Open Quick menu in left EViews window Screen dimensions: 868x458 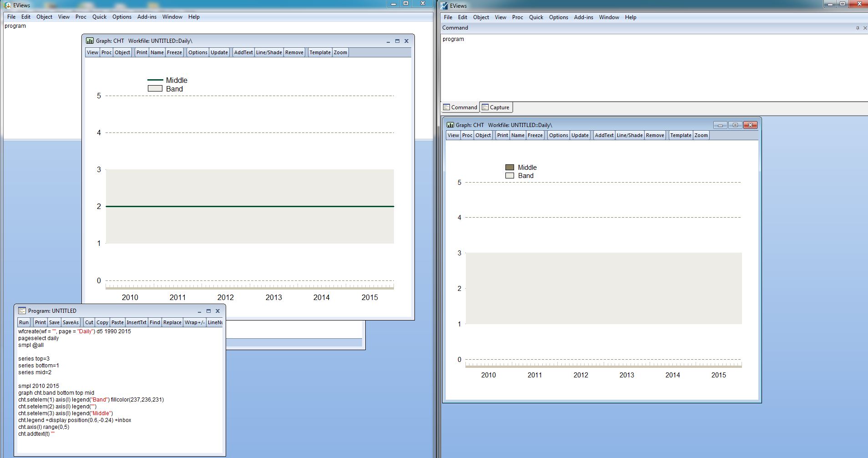tap(99, 17)
